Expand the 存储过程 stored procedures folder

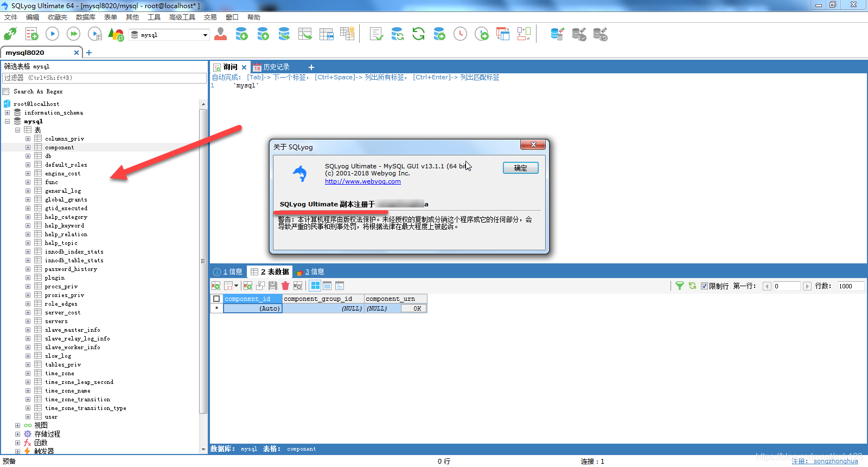click(18, 434)
